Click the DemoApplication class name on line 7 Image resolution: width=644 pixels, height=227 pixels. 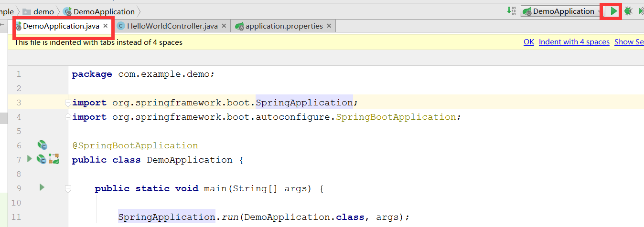click(x=190, y=160)
